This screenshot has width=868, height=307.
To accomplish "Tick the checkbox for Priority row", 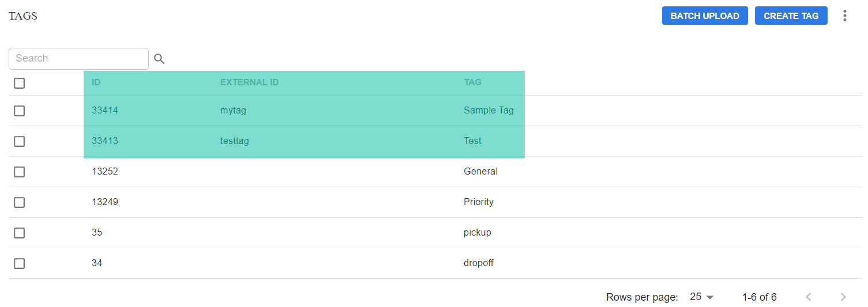I will point(20,202).
